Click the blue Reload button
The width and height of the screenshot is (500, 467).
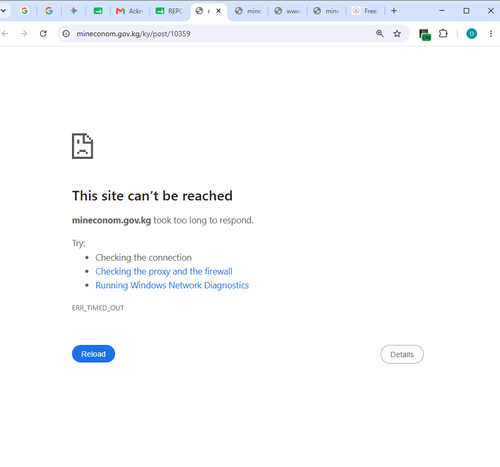(93, 354)
